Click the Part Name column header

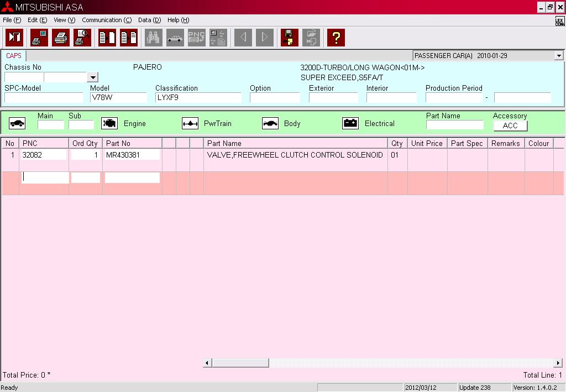[x=295, y=143]
